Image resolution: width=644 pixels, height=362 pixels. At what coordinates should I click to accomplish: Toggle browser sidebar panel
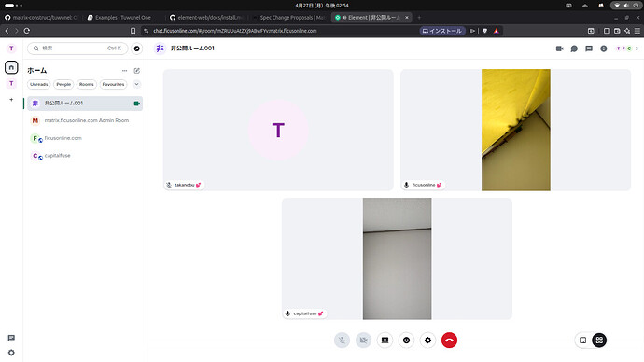coord(607,31)
